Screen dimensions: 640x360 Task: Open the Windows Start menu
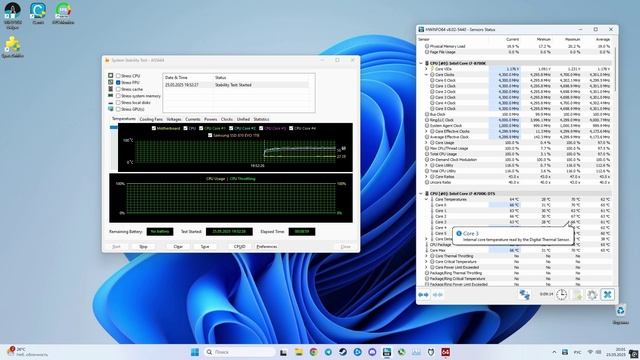[x=195, y=352]
